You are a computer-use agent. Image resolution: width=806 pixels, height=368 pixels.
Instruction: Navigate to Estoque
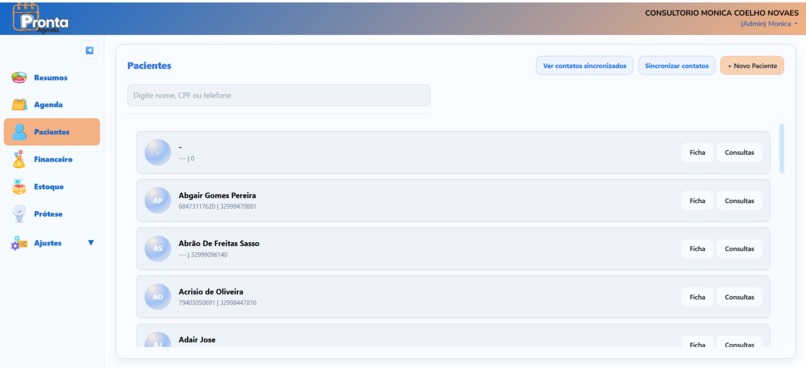point(51,187)
